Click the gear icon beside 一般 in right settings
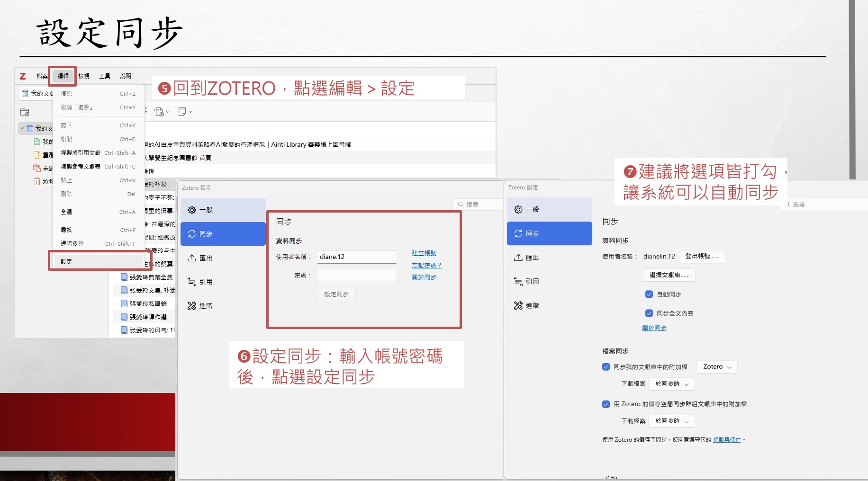 (x=518, y=209)
